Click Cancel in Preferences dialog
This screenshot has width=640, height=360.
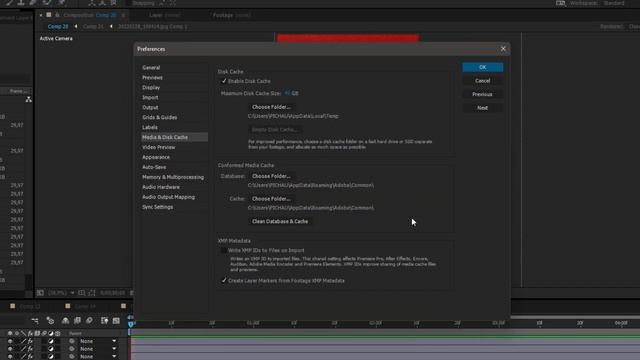482,81
